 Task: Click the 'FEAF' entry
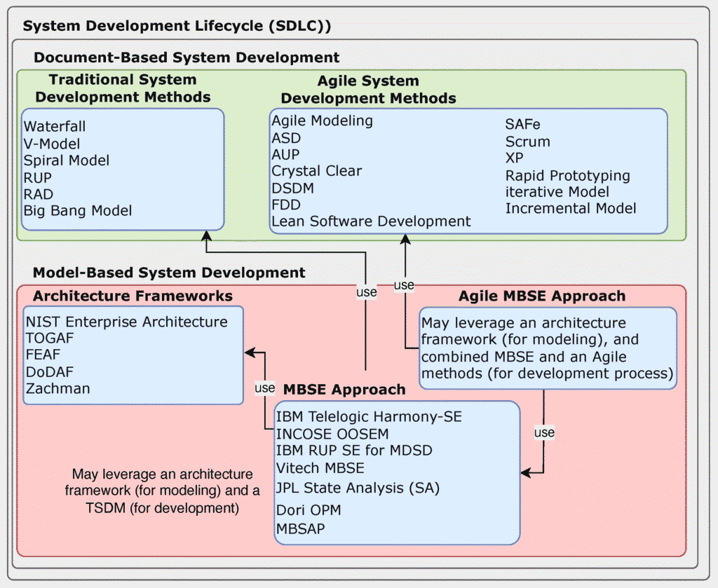(43, 355)
